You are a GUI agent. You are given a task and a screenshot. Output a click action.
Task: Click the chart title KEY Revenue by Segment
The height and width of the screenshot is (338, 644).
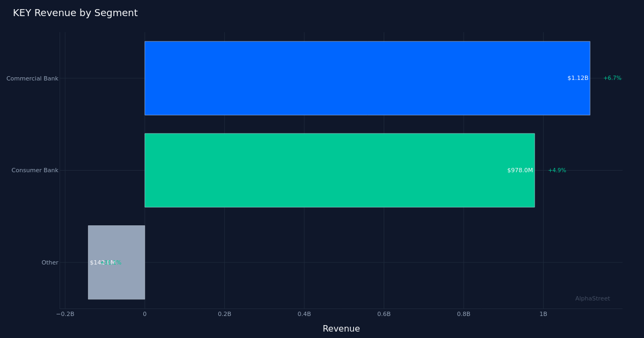75,12
